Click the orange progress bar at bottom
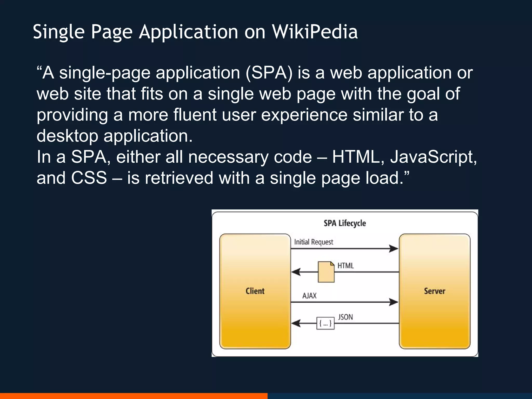Image resolution: width=532 pixels, height=399 pixels. click(134, 396)
